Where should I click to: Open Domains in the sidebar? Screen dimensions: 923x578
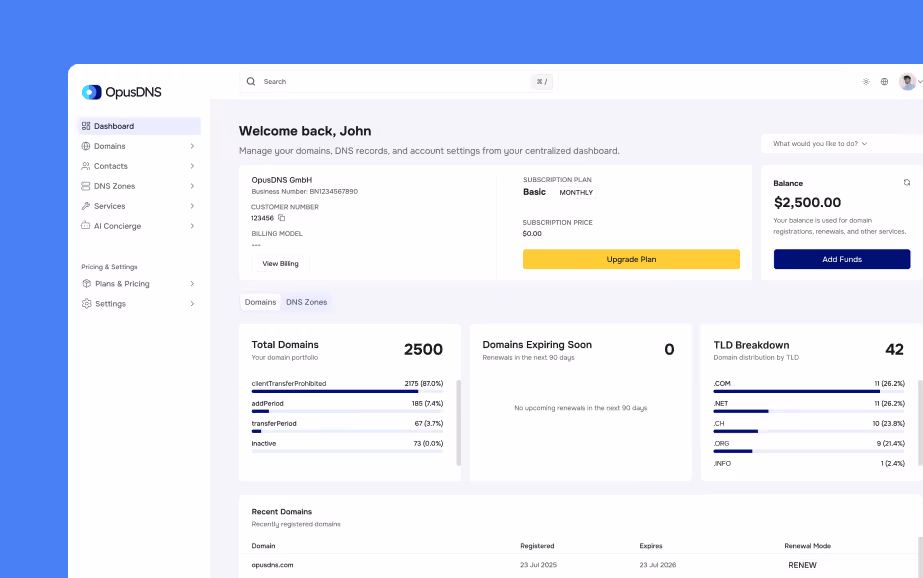[x=139, y=146]
